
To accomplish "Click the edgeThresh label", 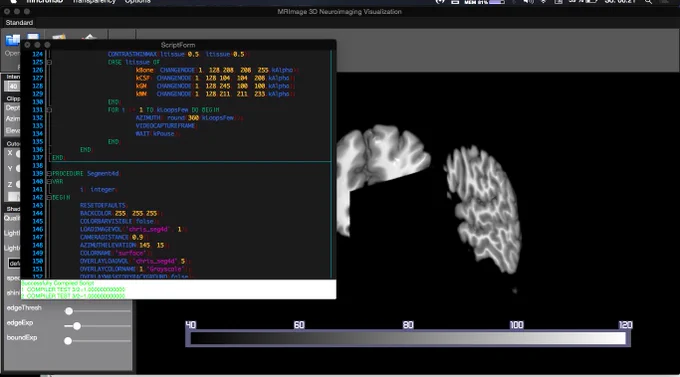I will pos(24,308).
